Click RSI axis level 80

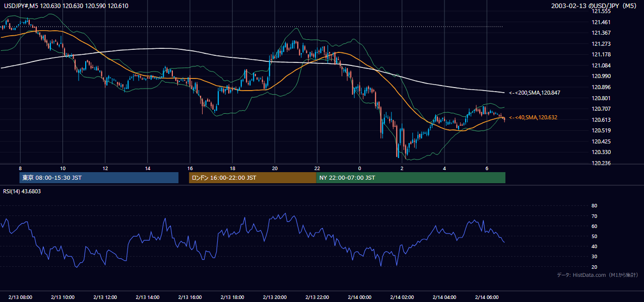tap(595, 206)
